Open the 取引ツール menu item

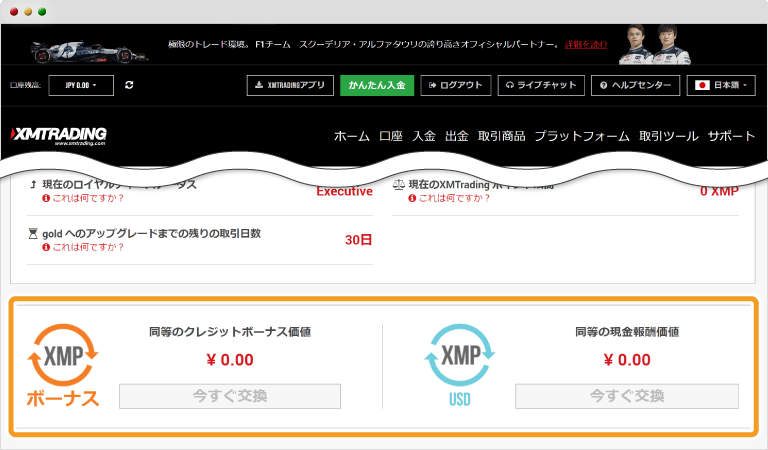669,136
